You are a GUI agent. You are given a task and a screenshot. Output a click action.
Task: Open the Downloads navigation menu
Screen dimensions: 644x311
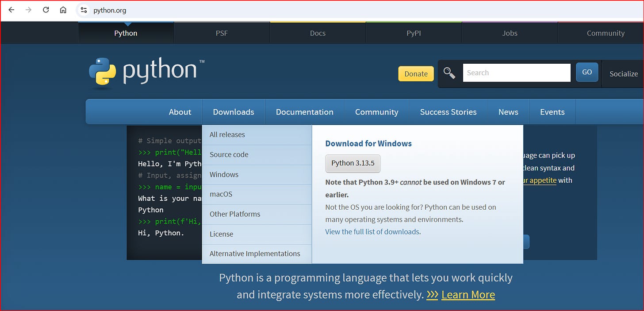pyautogui.click(x=234, y=112)
